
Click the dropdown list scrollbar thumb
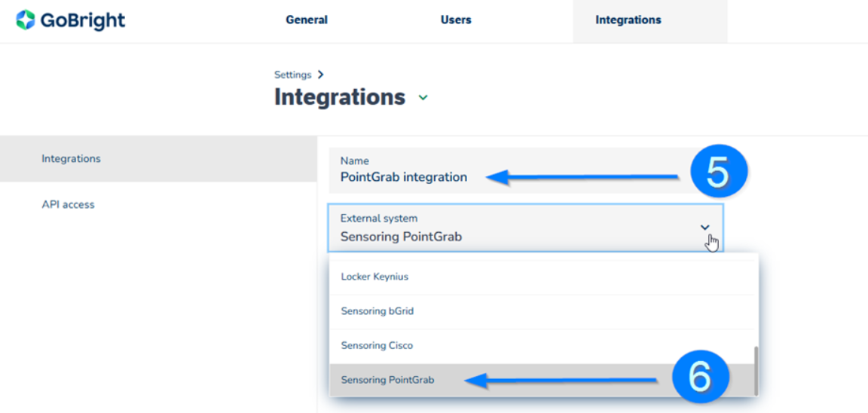[x=756, y=371]
